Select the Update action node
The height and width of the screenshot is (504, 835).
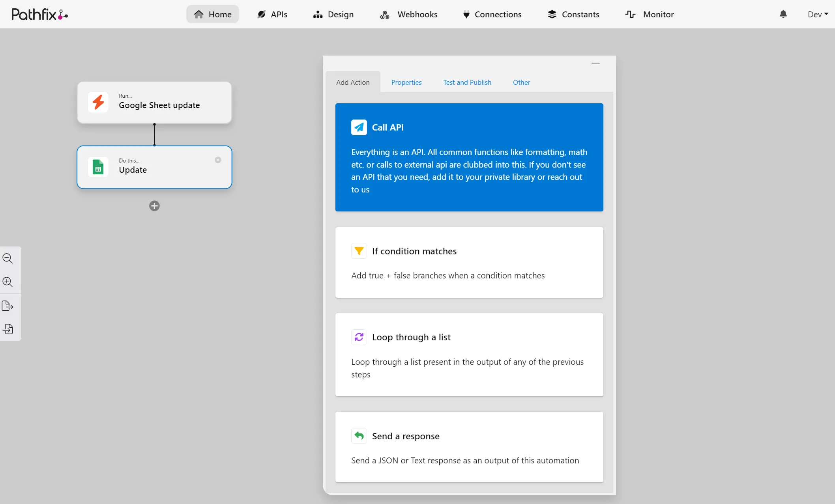pyautogui.click(x=154, y=167)
